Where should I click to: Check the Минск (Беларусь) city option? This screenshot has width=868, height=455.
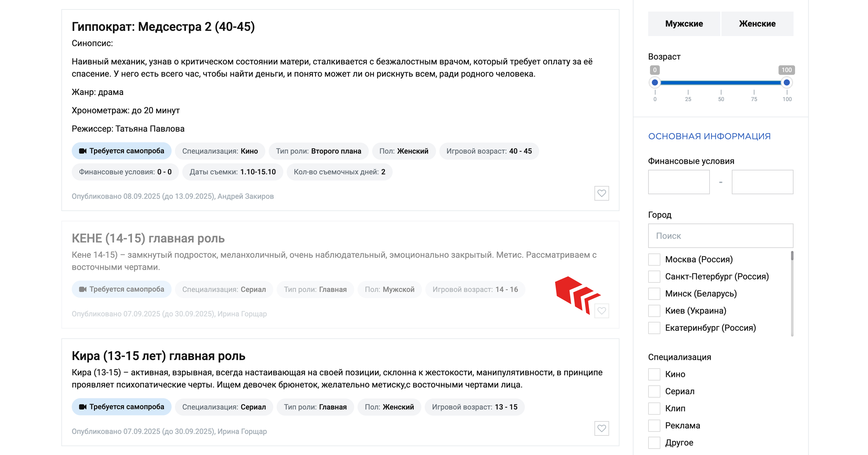(654, 293)
